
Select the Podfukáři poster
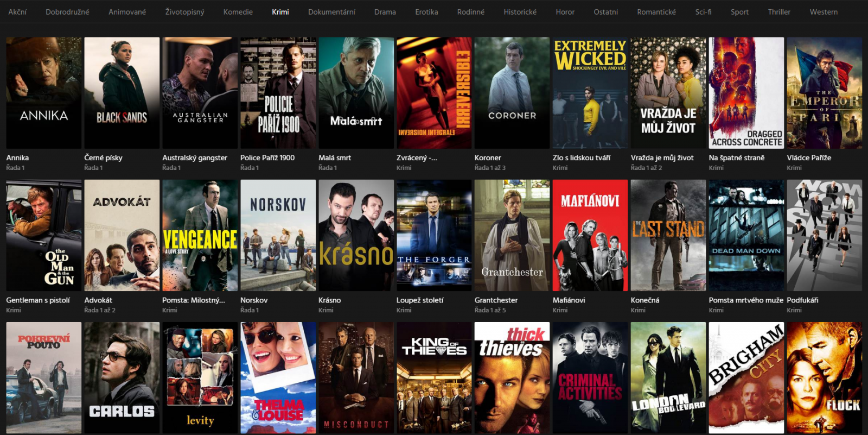click(825, 235)
